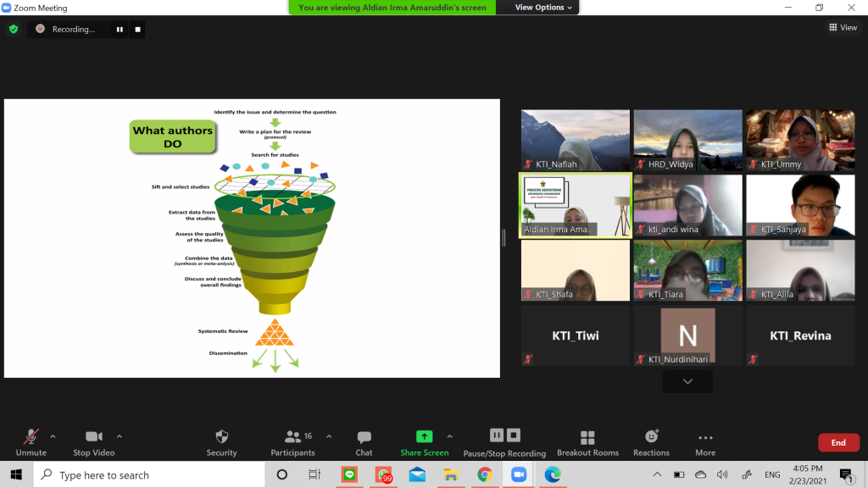Click 'You are viewing' green banner
Viewport: 868px width, 488px height.
pyautogui.click(x=392, y=7)
